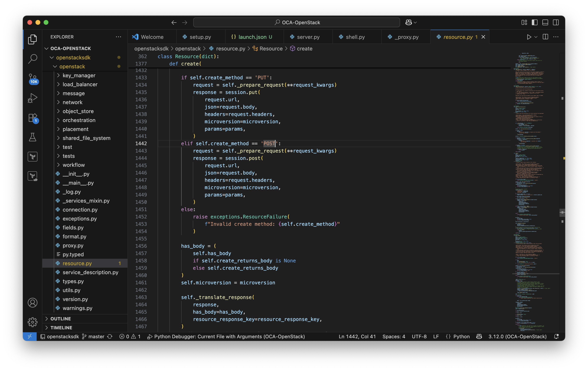The width and height of the screenshot is (588, 371).
Task: Open the Search view in activity bar
Action: (x=33, y=59)
